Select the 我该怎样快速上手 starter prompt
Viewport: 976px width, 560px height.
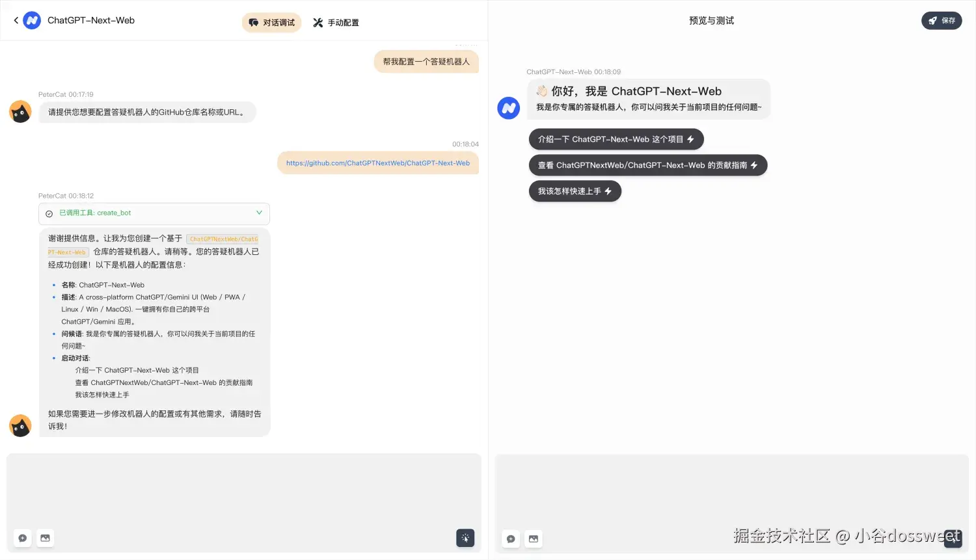[575, 191]
